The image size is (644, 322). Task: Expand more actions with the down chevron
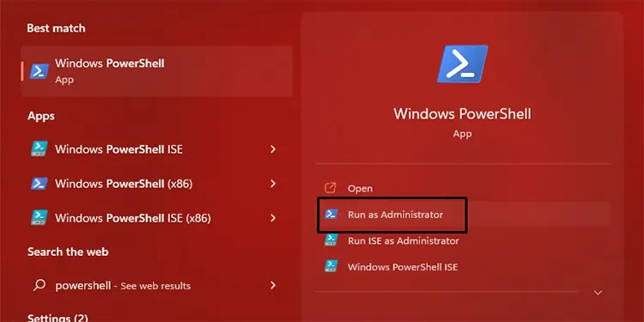[598, 293]
